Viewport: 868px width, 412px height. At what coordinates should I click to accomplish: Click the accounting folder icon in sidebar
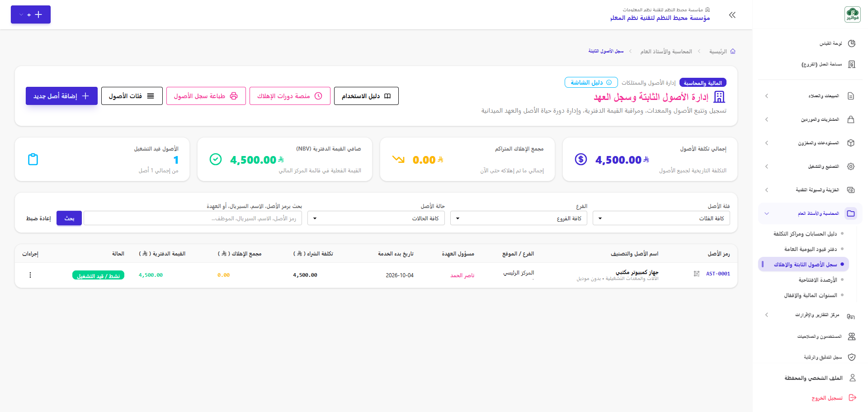[x=851, y=213]
